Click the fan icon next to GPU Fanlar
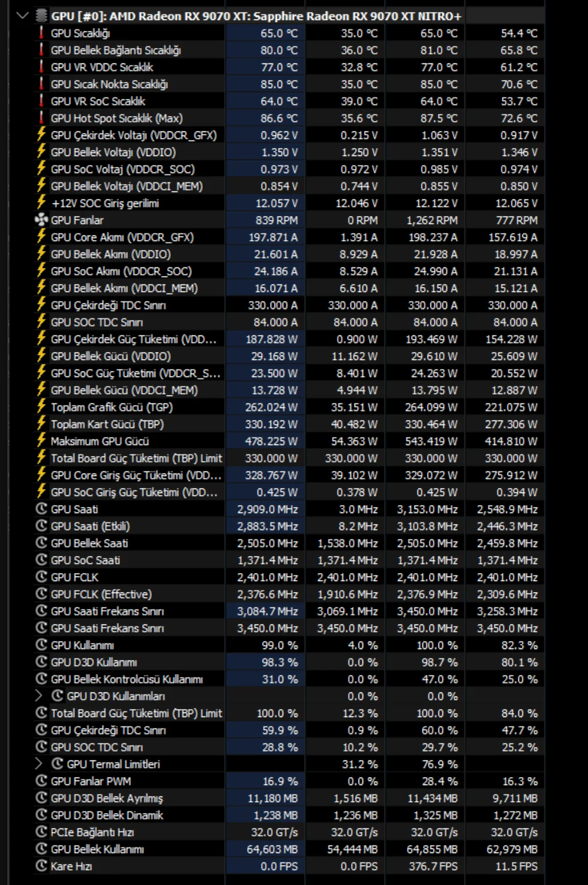This screenshot has width=588, height=885. [x=41, y=220]
